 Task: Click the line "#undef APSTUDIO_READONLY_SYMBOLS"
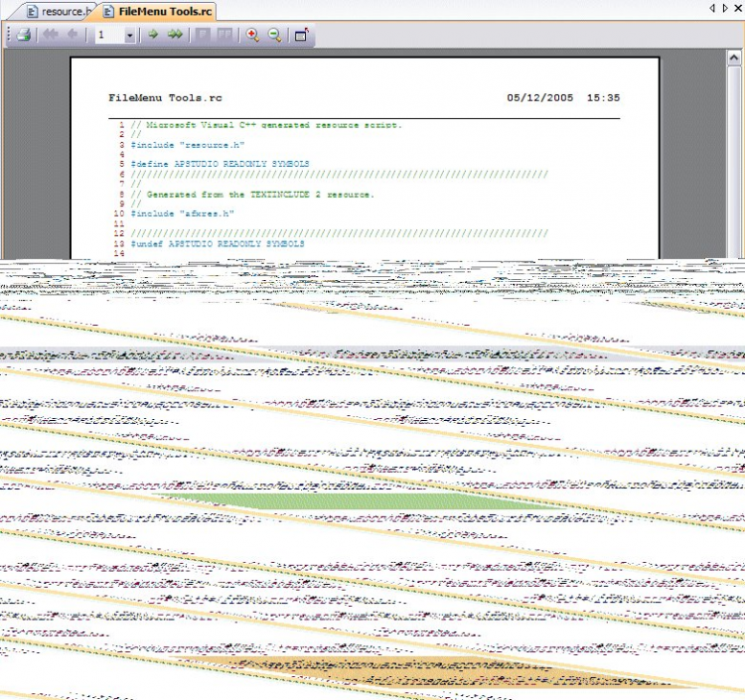(x=218, y=244)
